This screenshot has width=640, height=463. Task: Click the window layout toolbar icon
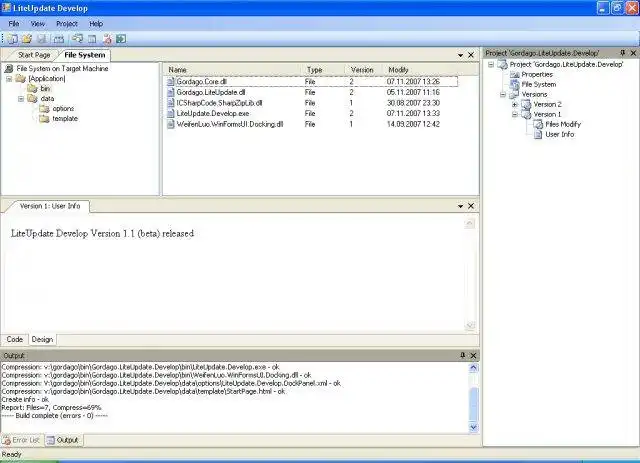[92, 39]
